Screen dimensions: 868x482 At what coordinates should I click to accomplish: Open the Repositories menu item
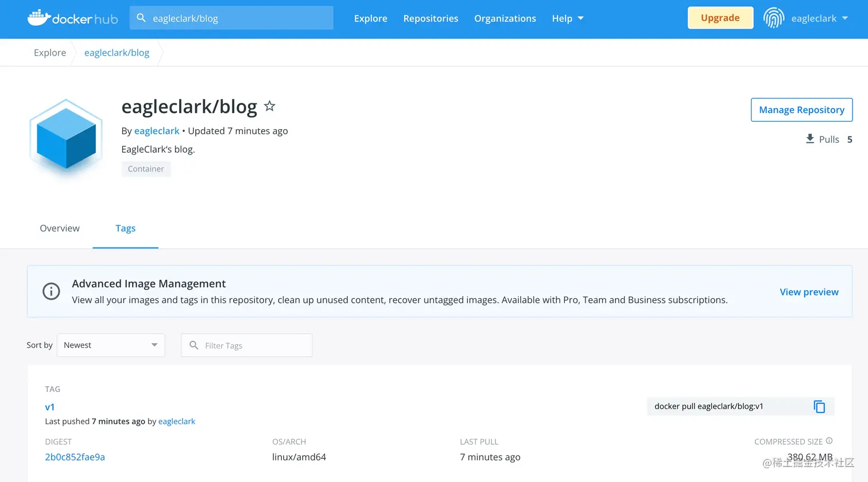pyautogui.click(x=431, y=18)
